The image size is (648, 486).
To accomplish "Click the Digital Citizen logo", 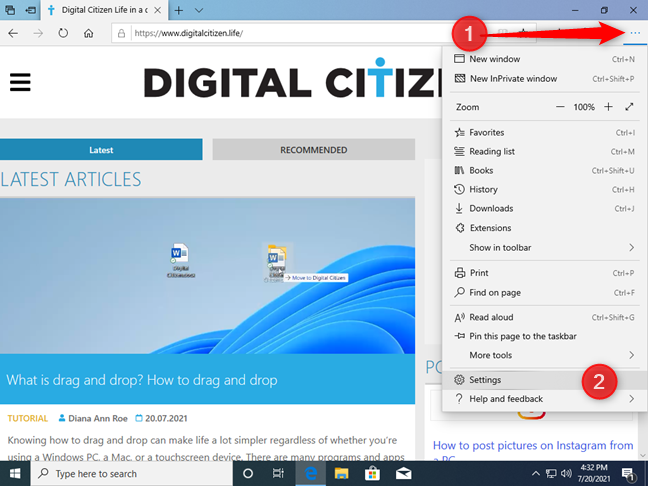I will [293, 79].
